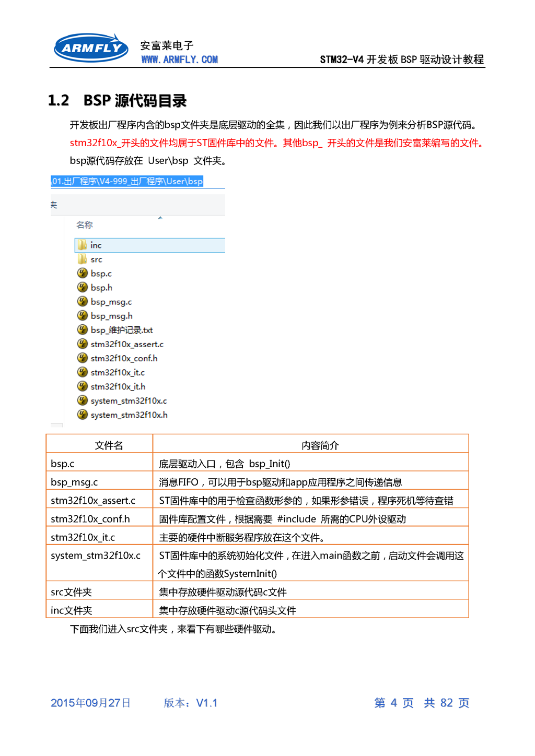Click the bsp.c file icon in the file list
Screen dimensions: 535x756
pyautogui.click(x=82, y=273)
